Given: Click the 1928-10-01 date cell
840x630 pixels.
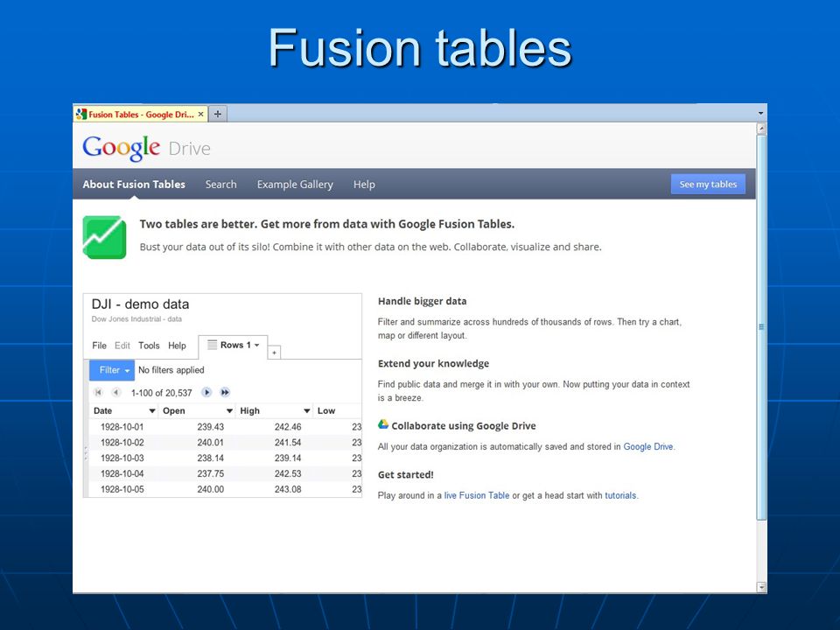Looking at the screenshot, I should [122, 427].
